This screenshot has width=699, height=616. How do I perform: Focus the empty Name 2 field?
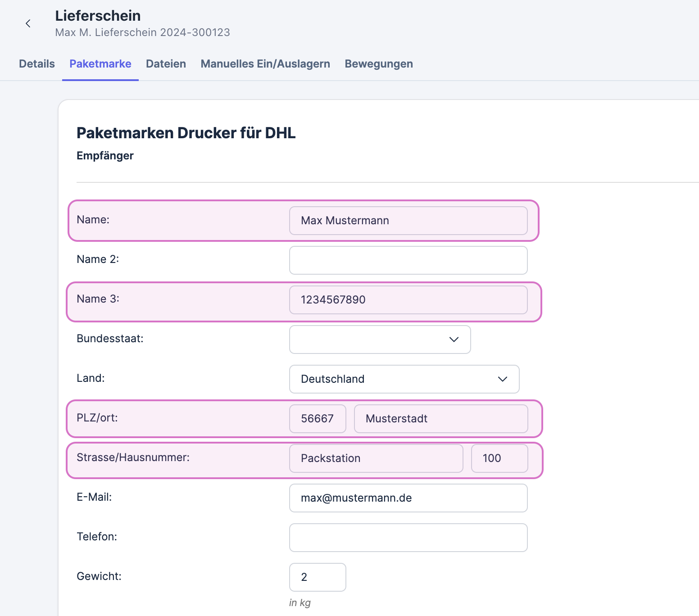point(408,260)
